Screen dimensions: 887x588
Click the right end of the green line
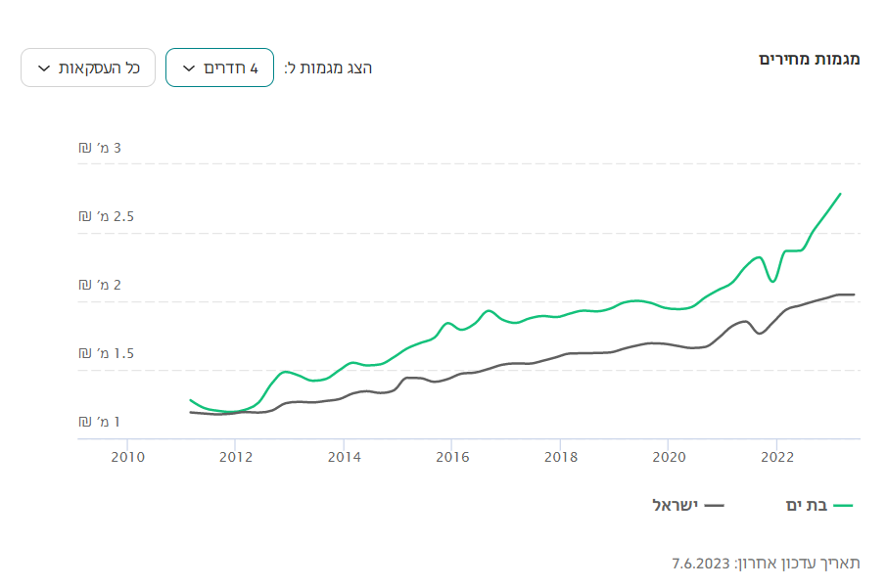point(840,194)
